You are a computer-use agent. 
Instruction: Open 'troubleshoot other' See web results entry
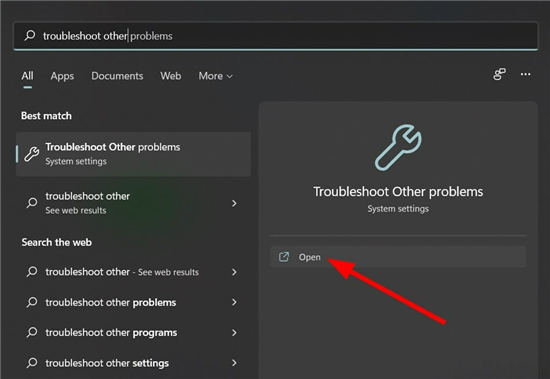coord(133,203)
